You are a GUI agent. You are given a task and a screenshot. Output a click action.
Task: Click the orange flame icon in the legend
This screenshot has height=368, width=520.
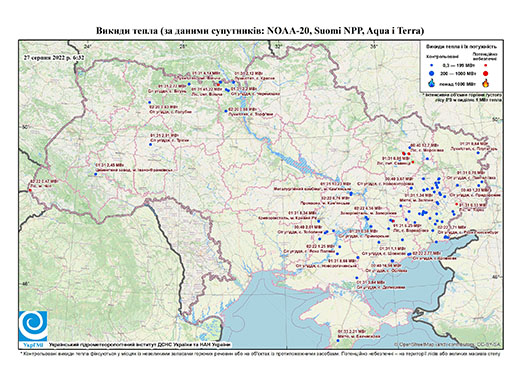coord(486,83)
